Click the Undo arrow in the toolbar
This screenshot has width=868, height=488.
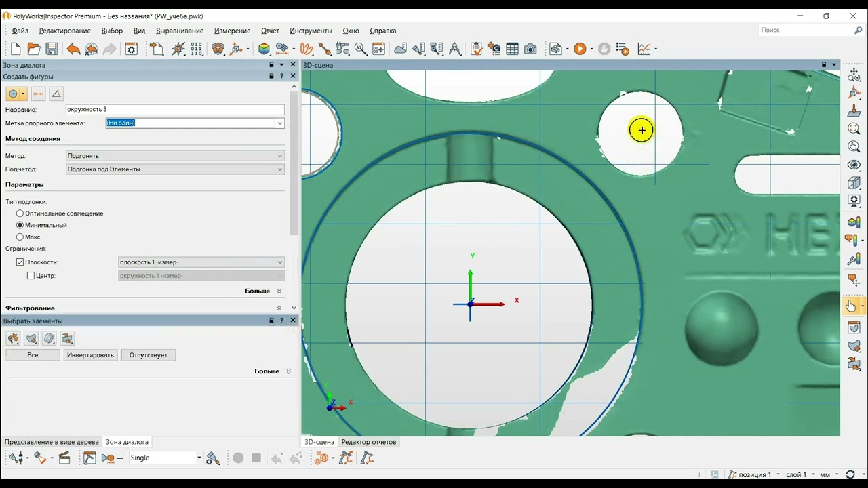[x=73, y=49]
